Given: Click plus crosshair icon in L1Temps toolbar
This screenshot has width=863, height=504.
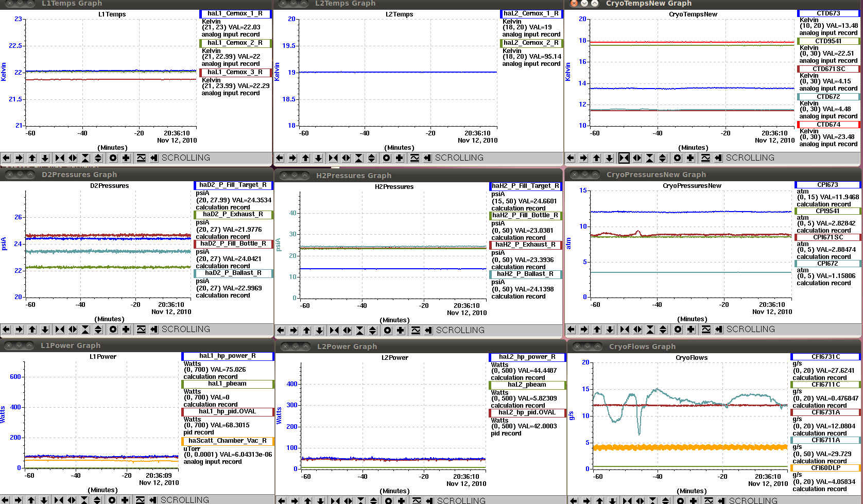Looking at the screenshot, I should [126, 158].
